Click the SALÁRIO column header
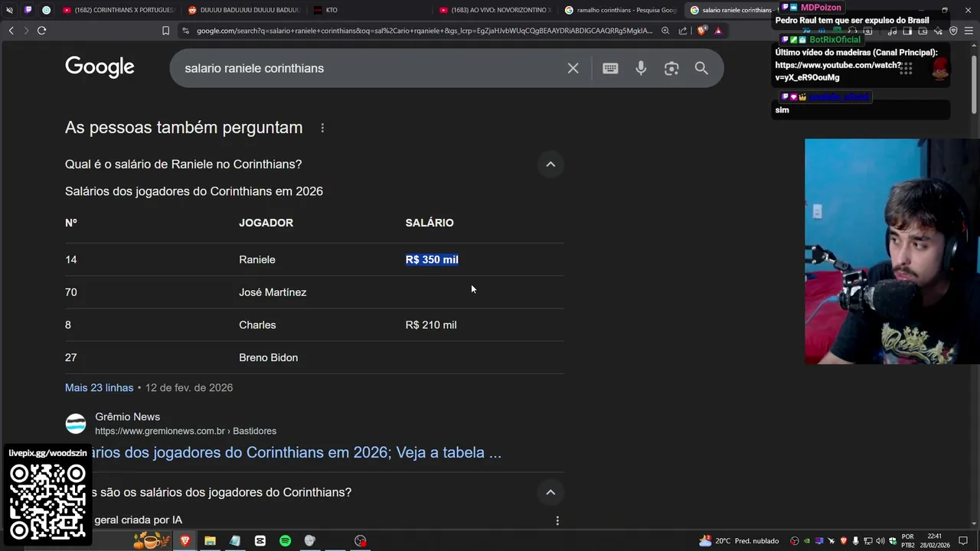 [x=430, y=223]
